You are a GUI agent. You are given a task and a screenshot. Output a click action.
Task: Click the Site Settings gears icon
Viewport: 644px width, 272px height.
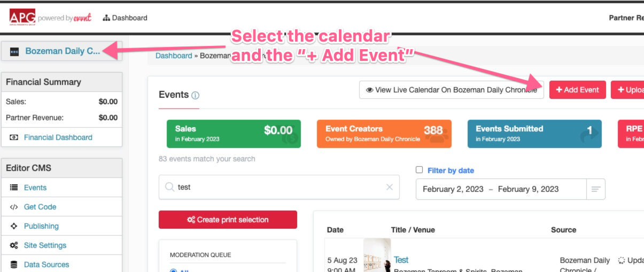tap(14, 245)
